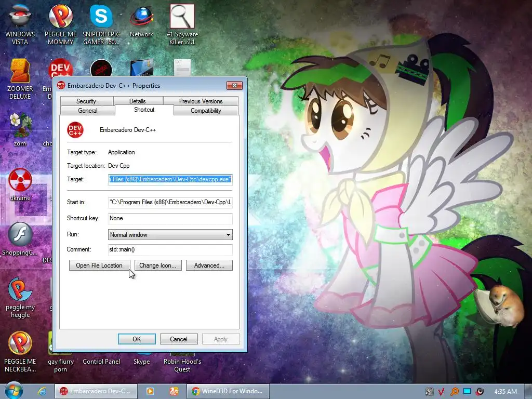Open the WINDOWS VISTA desktop icon

(x=20, y=24)
